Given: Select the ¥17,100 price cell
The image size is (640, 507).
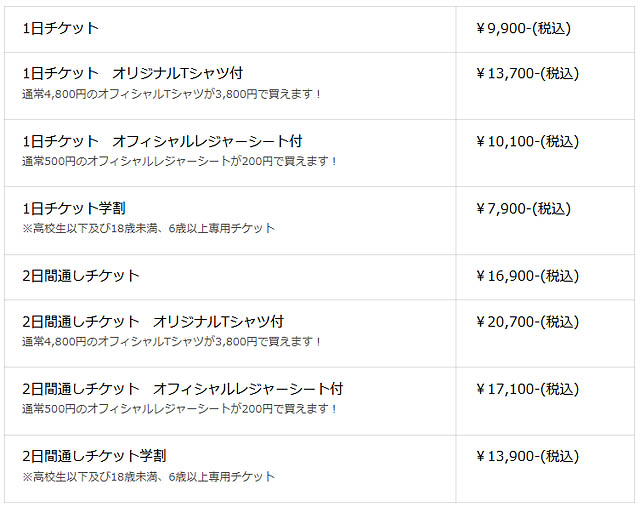Looking at the screenshot, I should coord(527,388).
